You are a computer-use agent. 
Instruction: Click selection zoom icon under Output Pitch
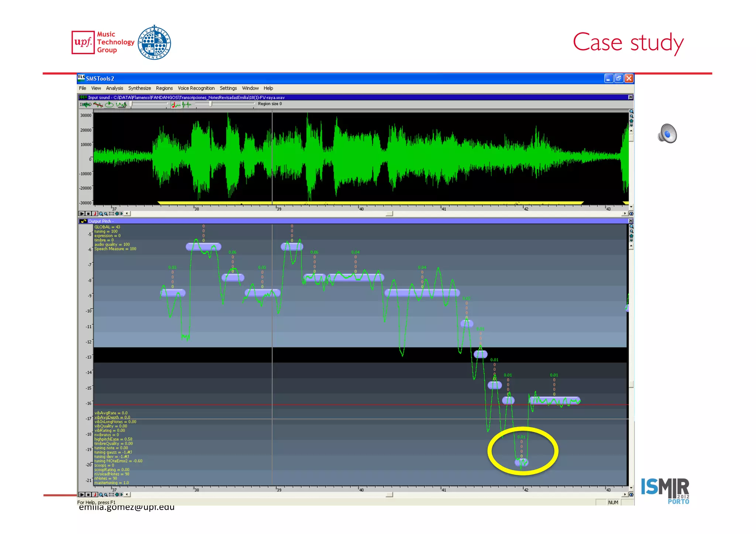pyautogui.click(x=111, y=495)
